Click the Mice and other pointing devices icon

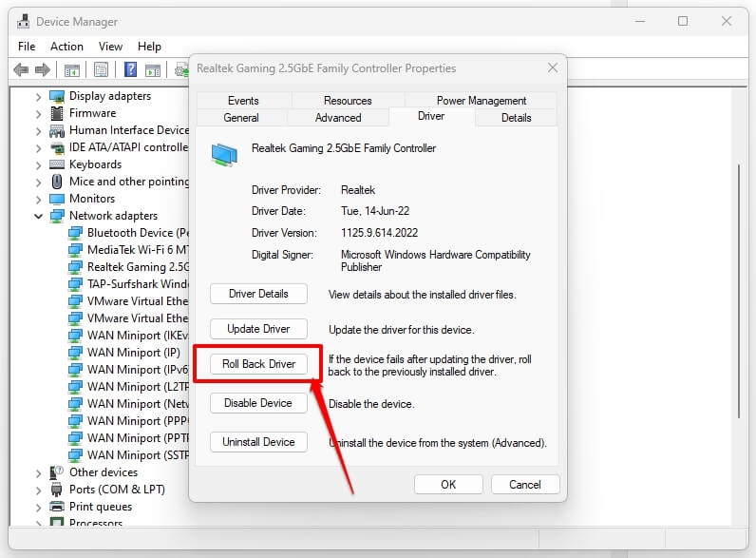coord(57,182)
